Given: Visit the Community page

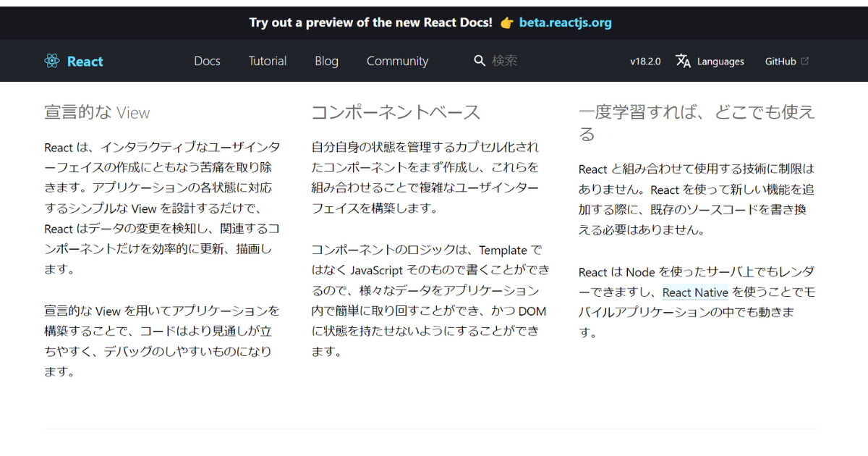Looking at the screenshot, I should [x=397, y=62].
